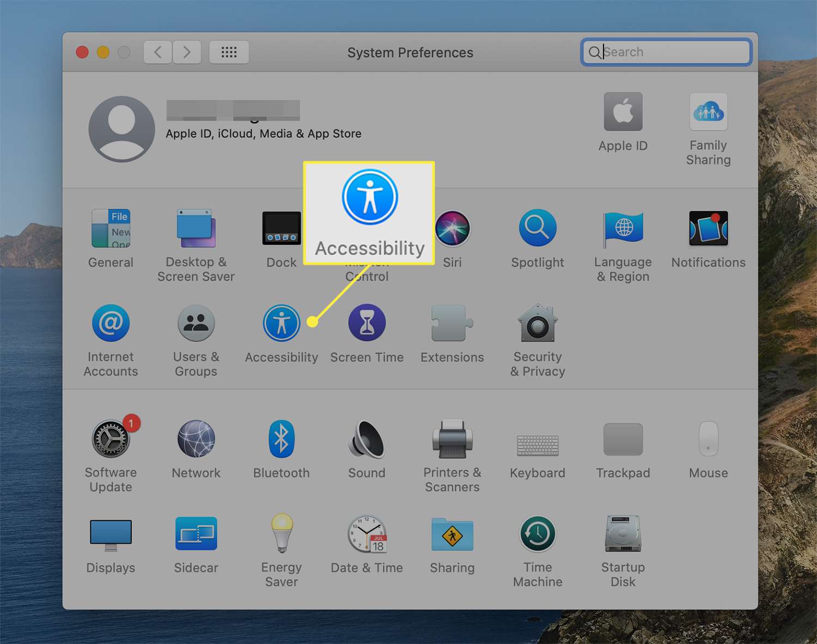The height and width of the screenshot is (644, 817).
Task: Open Bluetooth settings
Action: [x=281, y=440]
